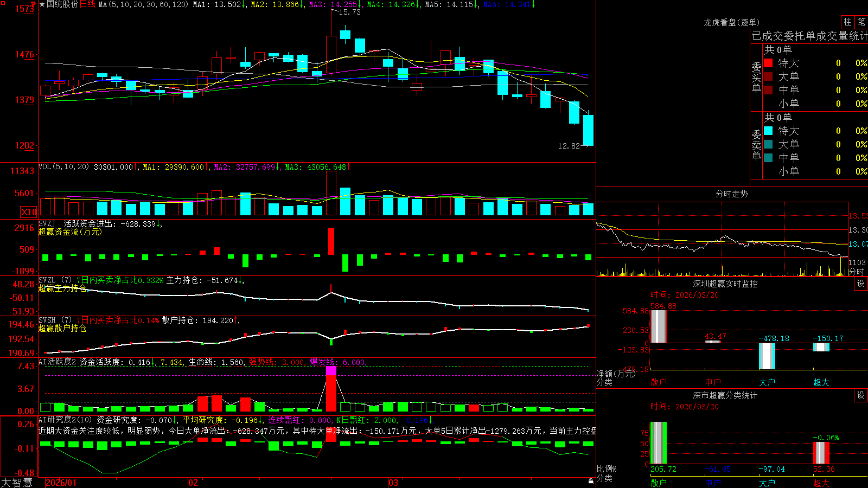This screenshot has height=488, width=868.
Task: Click the red 特大 buy-order color swatch
Action: [x=768, y=63]
